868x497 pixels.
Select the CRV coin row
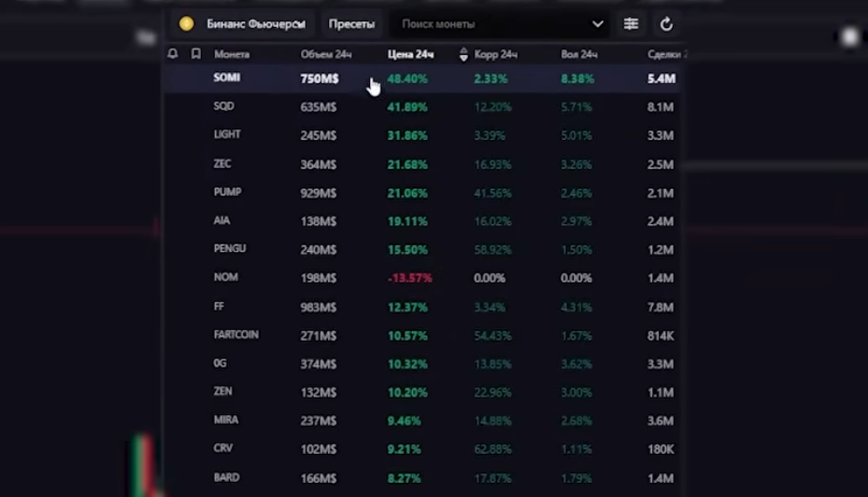423,448
